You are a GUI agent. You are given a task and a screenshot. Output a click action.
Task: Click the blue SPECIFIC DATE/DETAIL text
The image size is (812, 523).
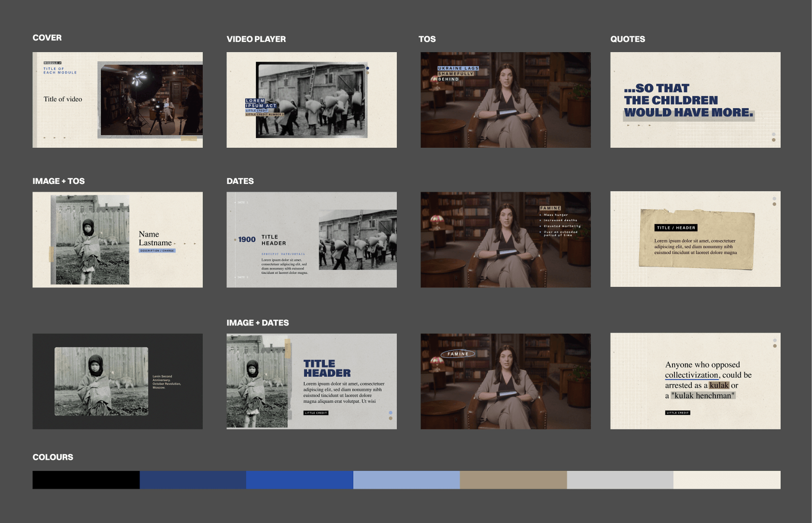click(x=283, y=254)
